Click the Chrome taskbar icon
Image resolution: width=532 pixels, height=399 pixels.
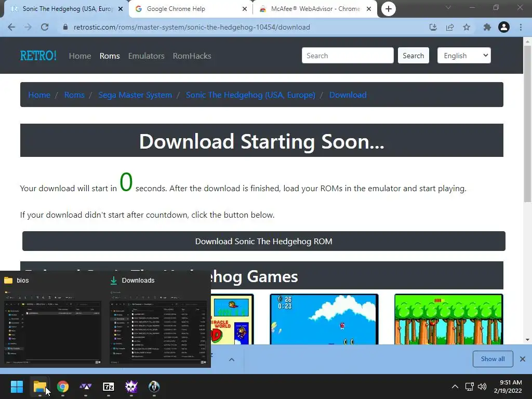pyautogui.click(x=63, y=387)
